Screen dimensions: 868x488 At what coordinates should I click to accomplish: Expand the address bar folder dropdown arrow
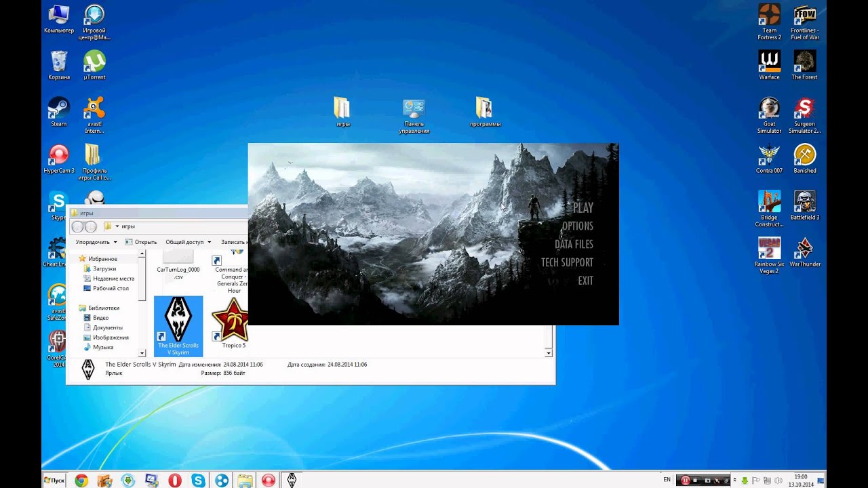click(x=117, y=226)
